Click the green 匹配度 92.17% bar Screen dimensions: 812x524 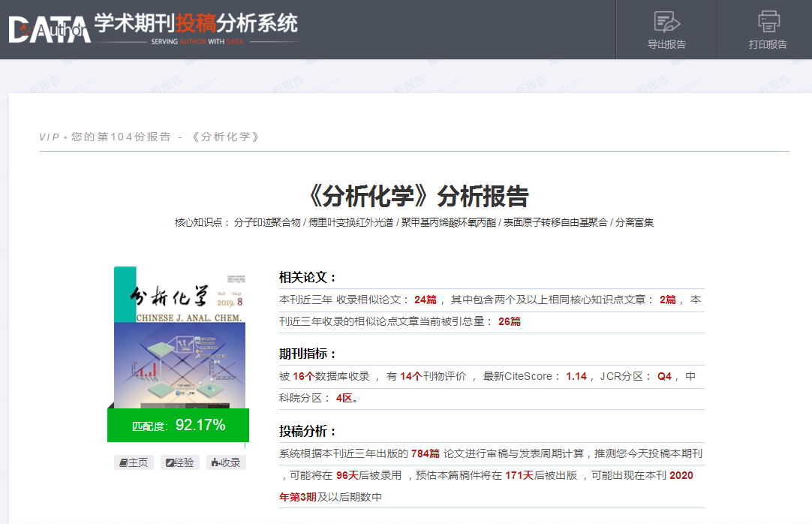point(179,426)
